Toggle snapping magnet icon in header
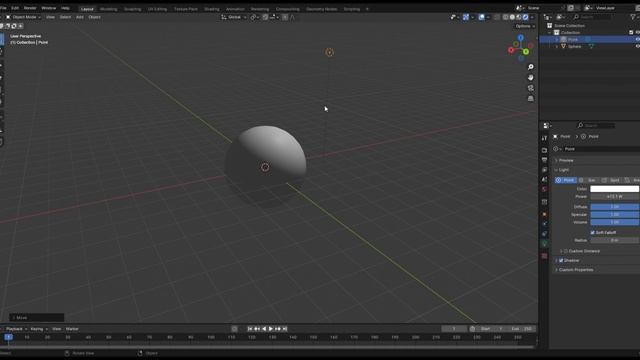 (265, 17)
